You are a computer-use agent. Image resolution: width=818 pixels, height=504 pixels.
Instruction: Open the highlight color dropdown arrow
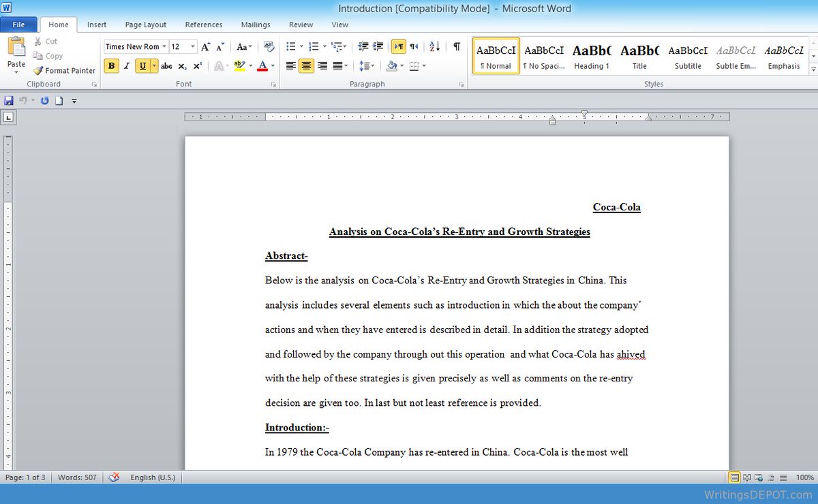[250, 66]
